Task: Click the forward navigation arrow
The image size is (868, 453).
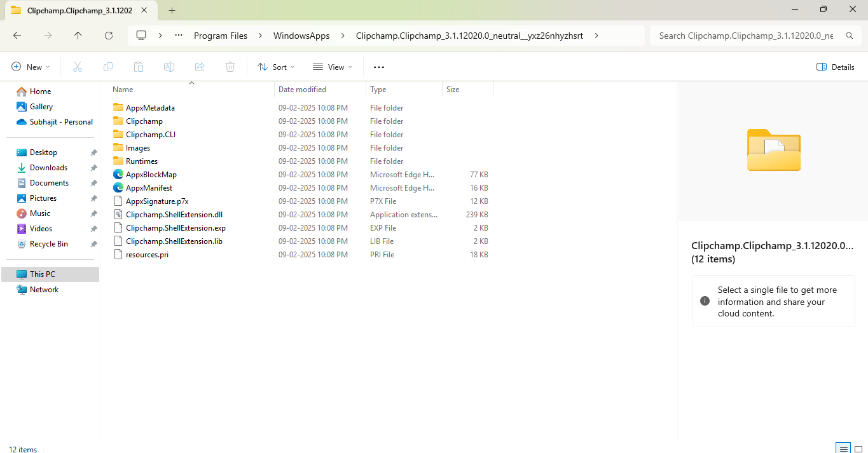Action: pos(48,36)
